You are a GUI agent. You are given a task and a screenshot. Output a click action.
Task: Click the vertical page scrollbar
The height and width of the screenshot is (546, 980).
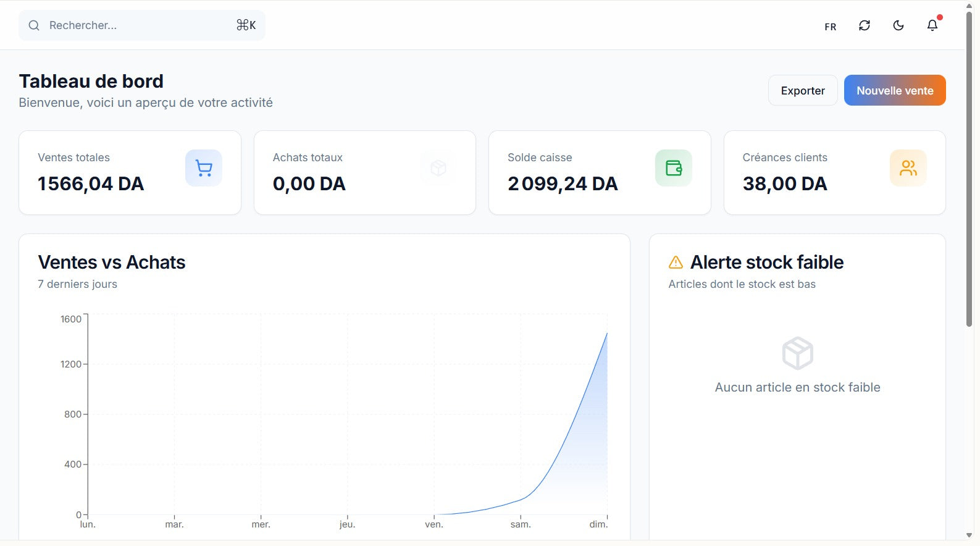pyautogui.click(x=969, y=167)
